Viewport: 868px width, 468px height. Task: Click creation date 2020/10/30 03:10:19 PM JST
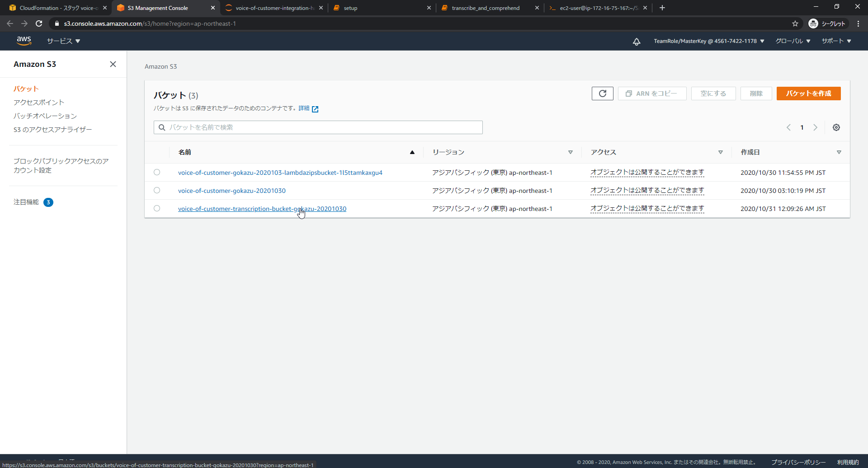pos(783,191)
